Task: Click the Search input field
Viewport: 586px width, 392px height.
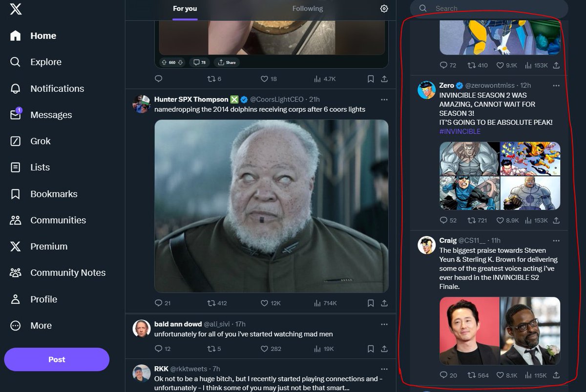Action: click(x=489, y=8)
